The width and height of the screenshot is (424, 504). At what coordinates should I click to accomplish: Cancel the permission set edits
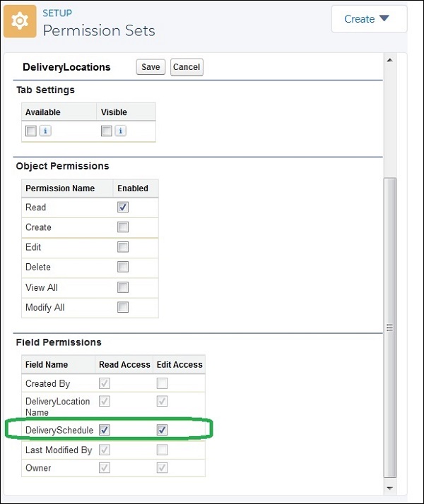[187, 67]
